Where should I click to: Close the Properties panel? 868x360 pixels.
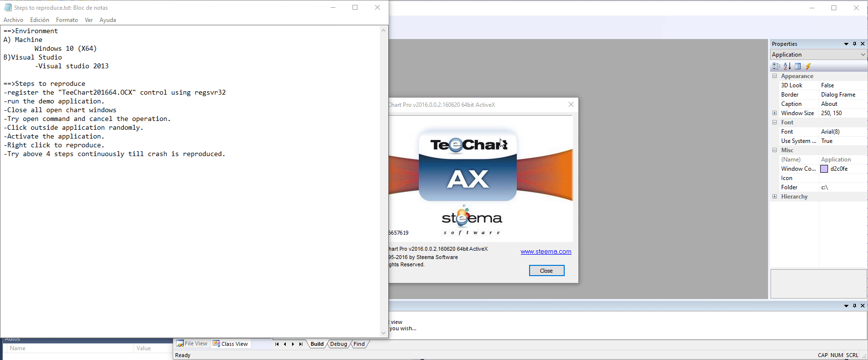click(x=863, y=44)
